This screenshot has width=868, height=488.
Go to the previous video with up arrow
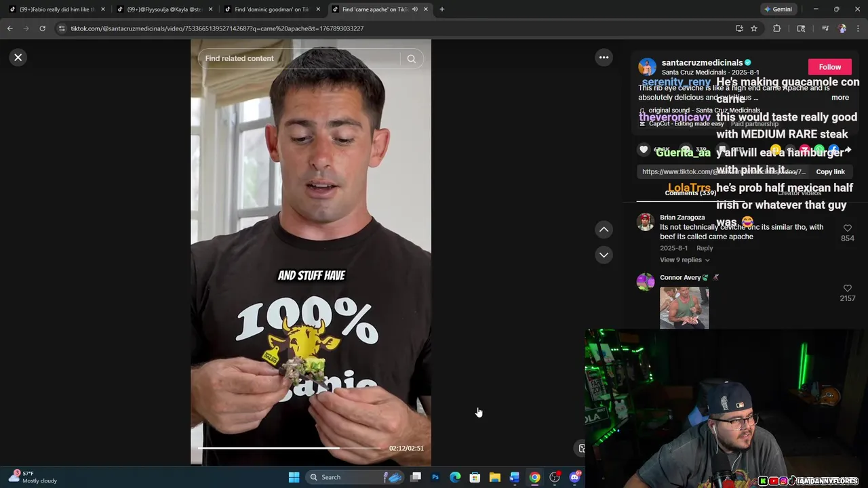[604, 230]
